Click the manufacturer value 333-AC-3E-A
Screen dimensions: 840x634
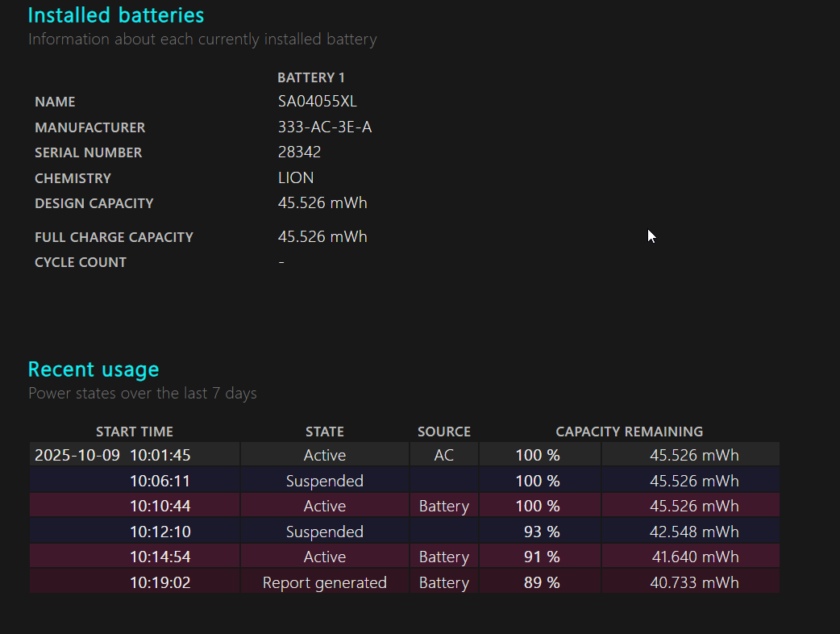click(x=324, y=127)
